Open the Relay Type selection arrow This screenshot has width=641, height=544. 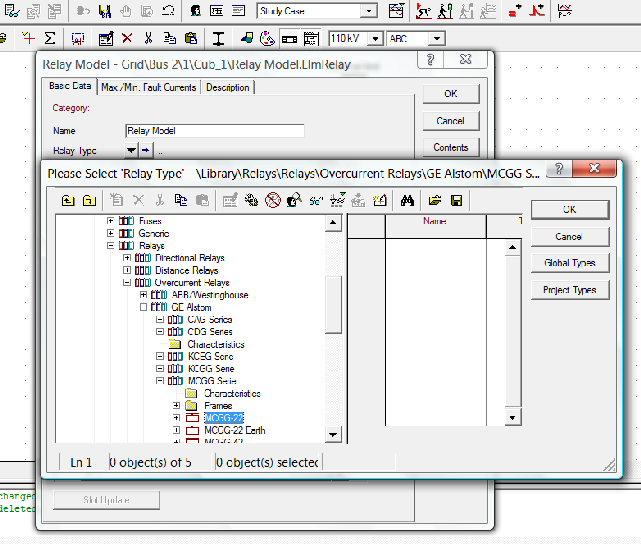[x=131, y=150]
